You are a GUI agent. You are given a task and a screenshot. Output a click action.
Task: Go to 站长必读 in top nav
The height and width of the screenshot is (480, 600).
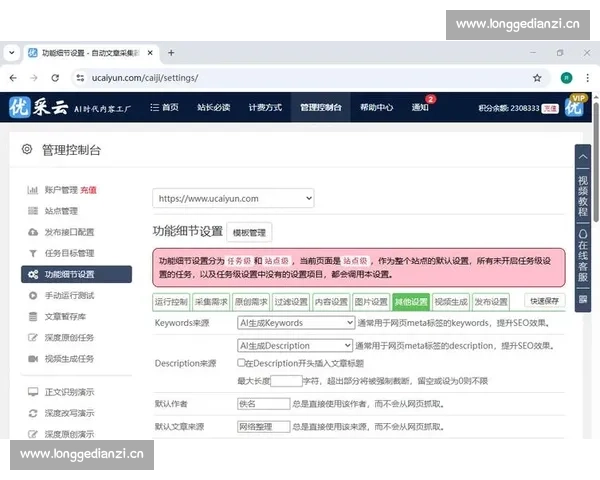click(214, 107)
